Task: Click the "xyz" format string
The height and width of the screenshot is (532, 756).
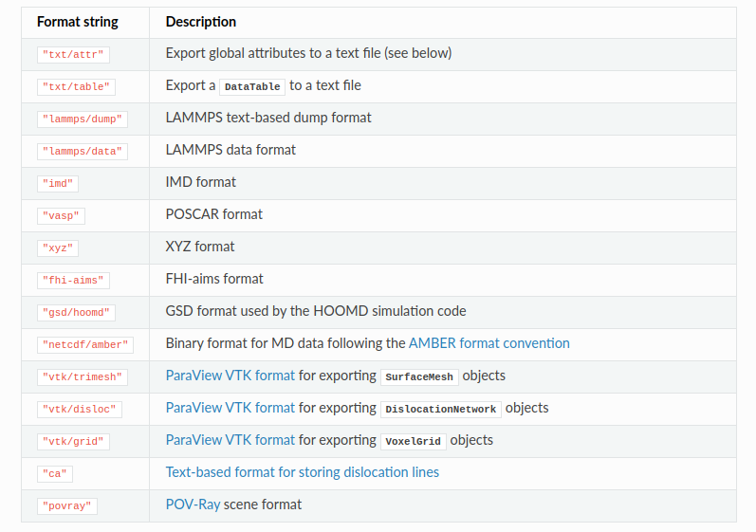Action: 58,248
